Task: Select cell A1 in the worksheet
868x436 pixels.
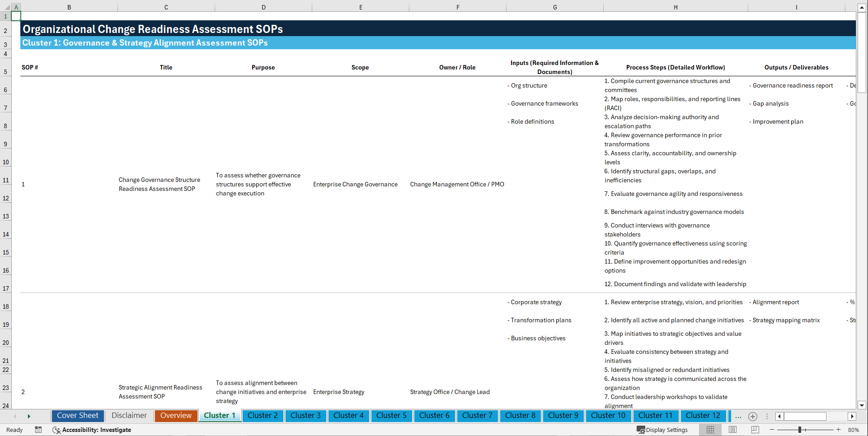Action: (x=16, y=16)
